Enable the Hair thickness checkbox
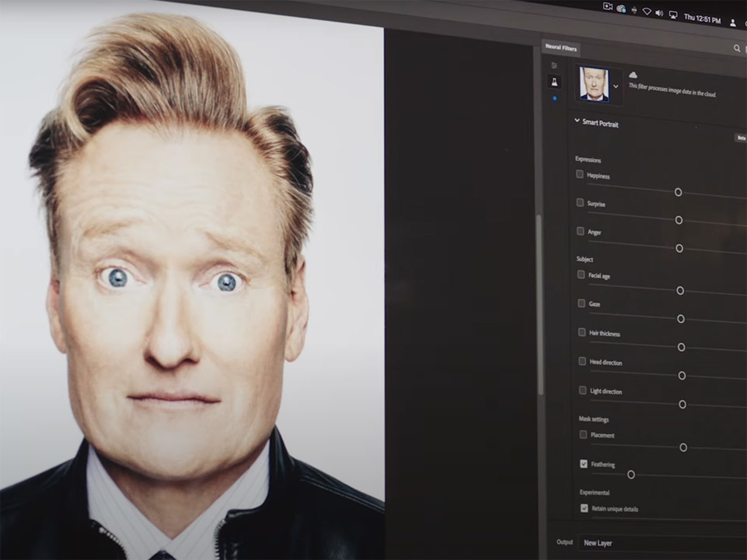Viewport: 747px width, 560px height. click(x=582, y=332)
